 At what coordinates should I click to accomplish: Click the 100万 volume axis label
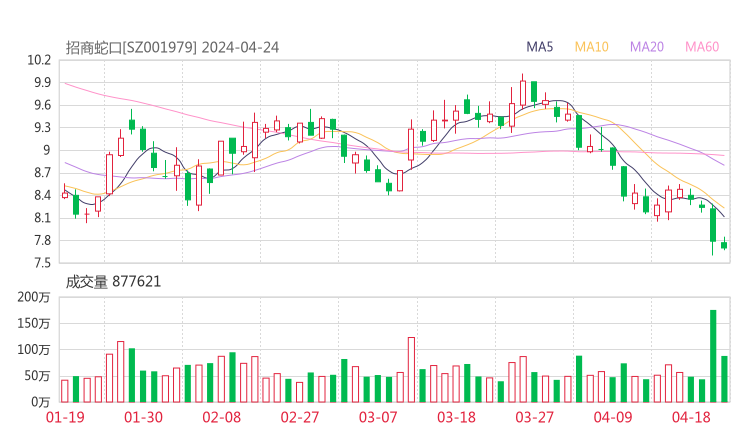34,350
